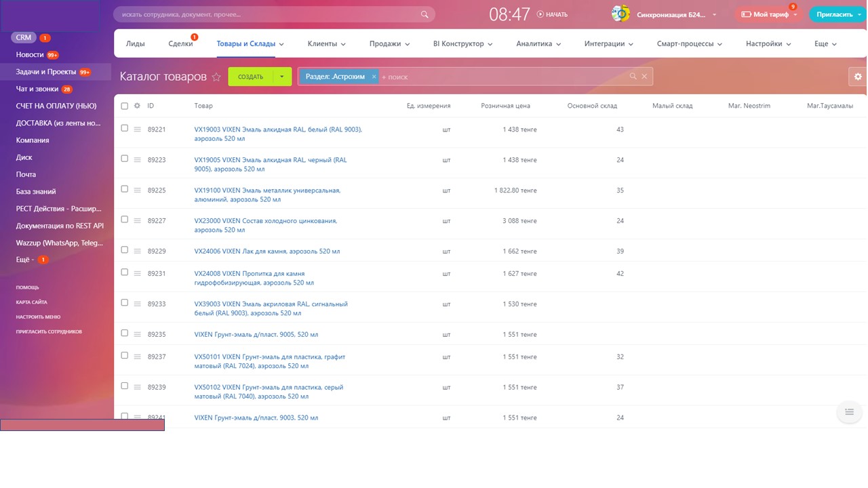Open Диск in the left sidebar
This screenshot has width=868, height=488.
24,157
